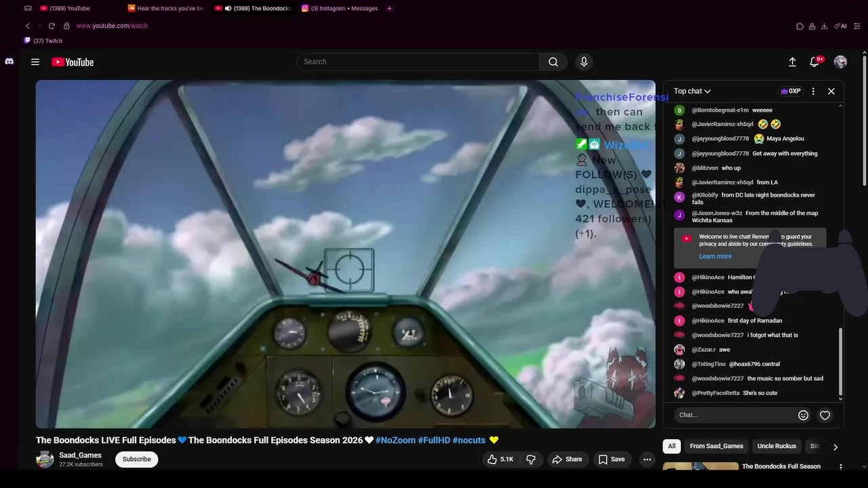Click the YouTube search field
This screenshot has height=488, width=868.
(418, 62)
